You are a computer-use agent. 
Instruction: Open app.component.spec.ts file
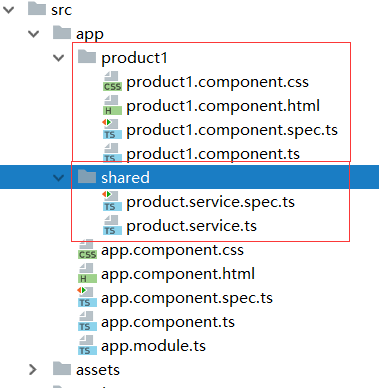[187, 298]
